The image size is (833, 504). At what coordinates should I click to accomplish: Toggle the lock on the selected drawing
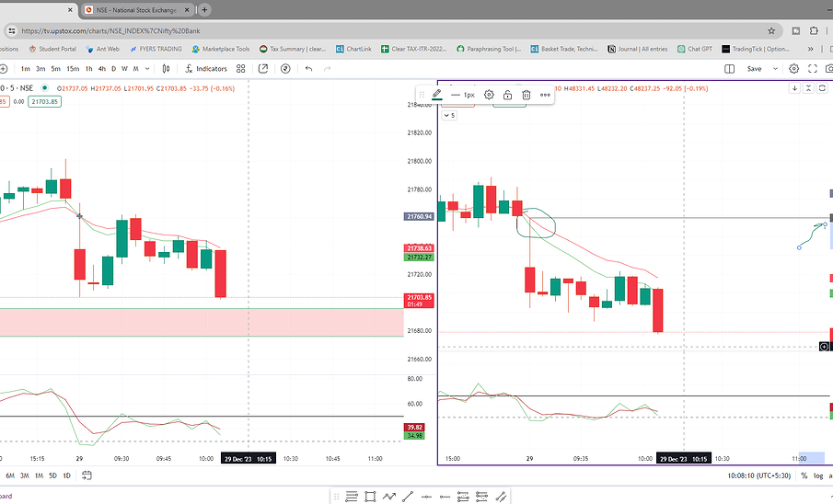point(507,95)
